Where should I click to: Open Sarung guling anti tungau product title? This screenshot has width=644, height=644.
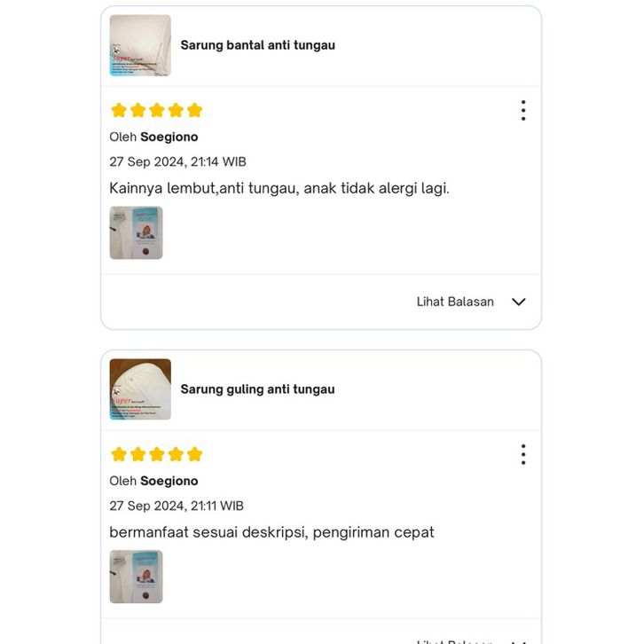click(x=257, y=389)
